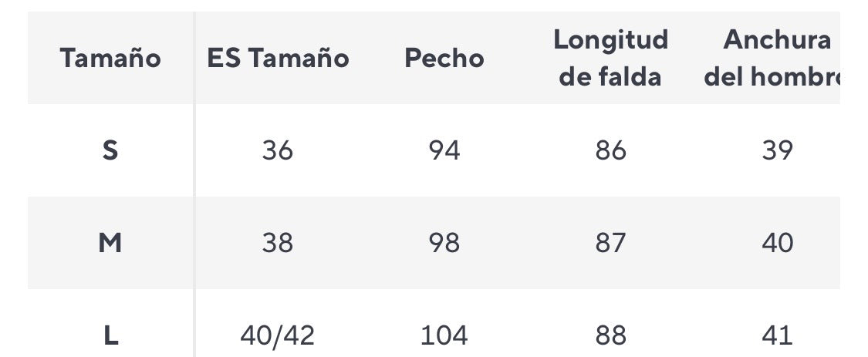Select chest value 98 for size M
The width and height of the screenshot is (868, 357).
[x=444, y=243]
